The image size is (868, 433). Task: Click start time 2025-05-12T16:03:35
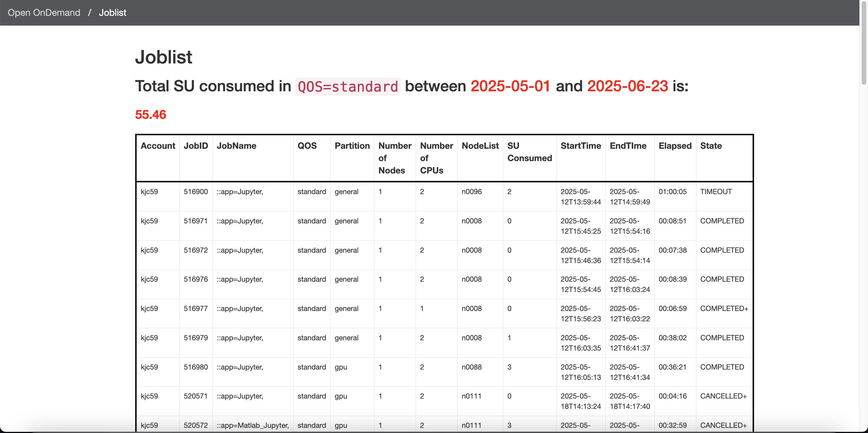(x=581, y=343)
